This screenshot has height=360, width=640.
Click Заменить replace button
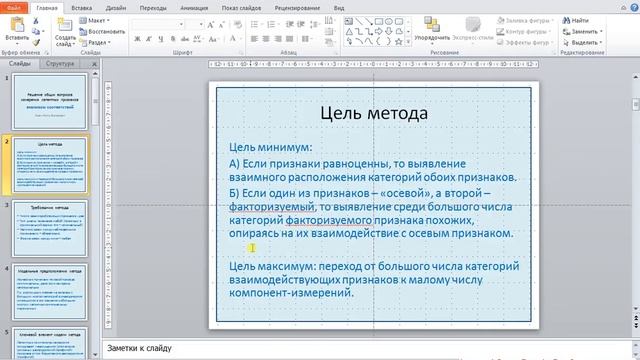tap(582, 31)
